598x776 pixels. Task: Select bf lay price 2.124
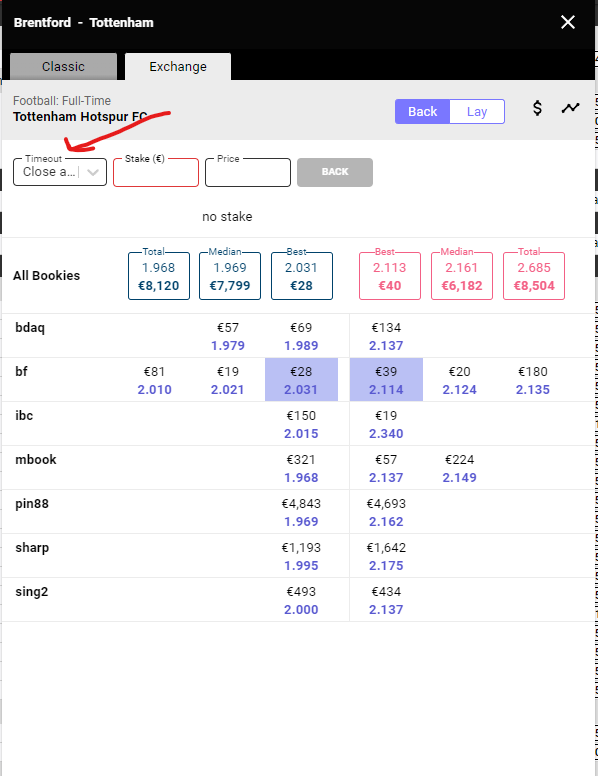pos(459,381)
